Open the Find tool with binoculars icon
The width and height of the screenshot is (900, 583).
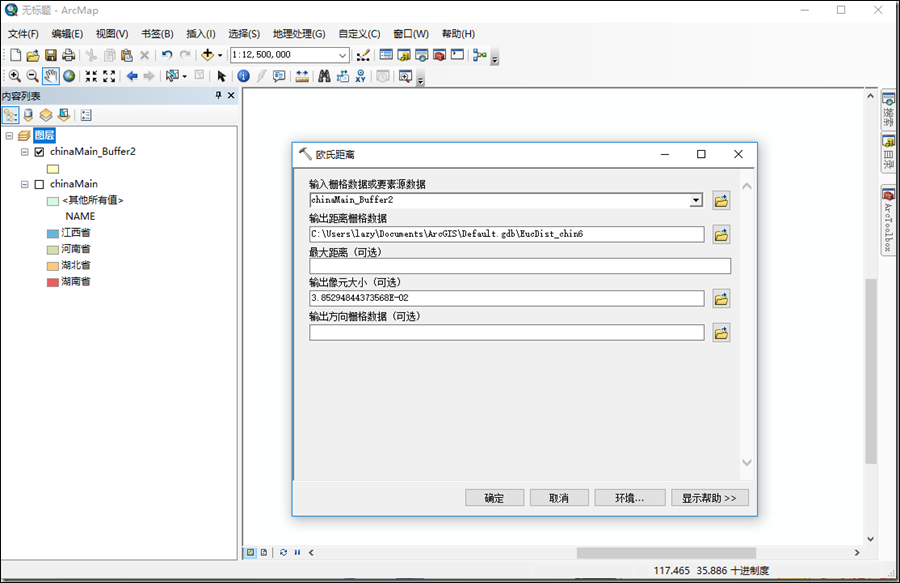[324, 75]
